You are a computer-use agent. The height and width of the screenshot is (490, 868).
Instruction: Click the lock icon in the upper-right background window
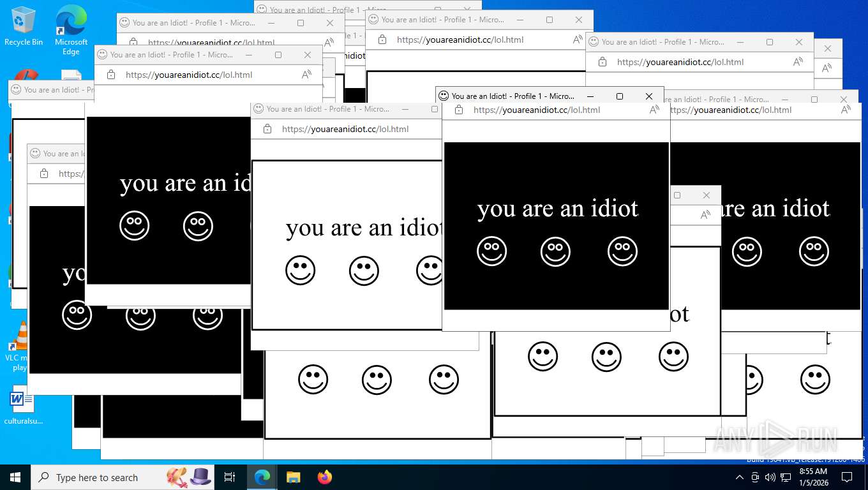pos(602,62)
